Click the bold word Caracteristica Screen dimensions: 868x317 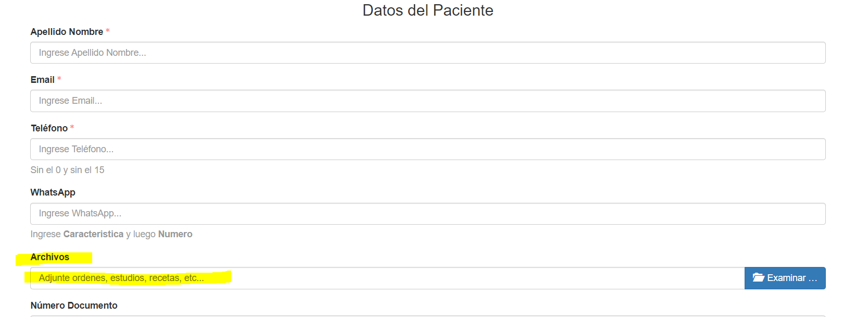tap(93, 234)
